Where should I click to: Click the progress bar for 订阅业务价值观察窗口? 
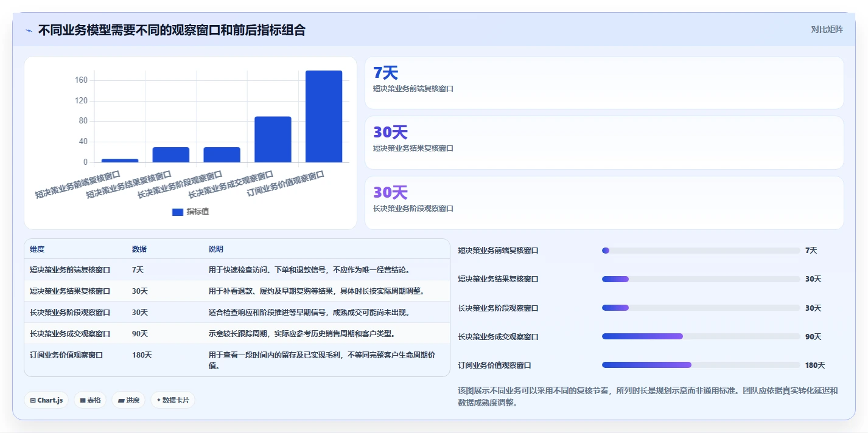coord(701,365)
